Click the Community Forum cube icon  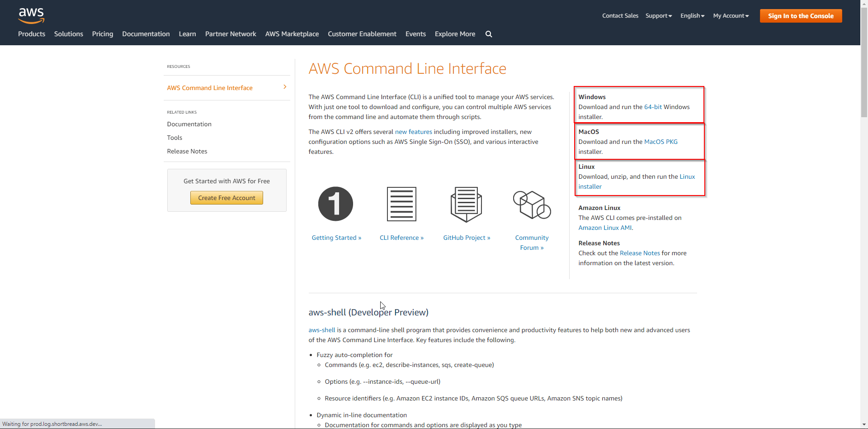[532, 205]
